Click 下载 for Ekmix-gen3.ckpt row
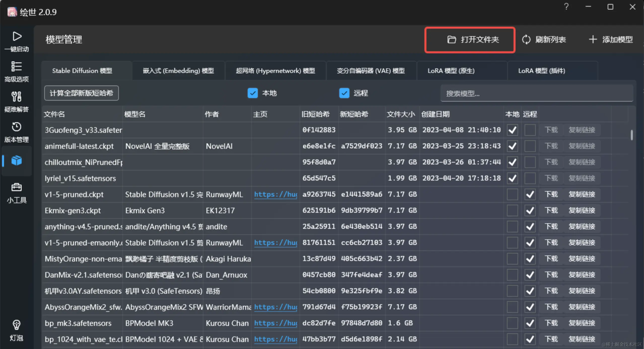The image size is (644, 349). (551, 210)
